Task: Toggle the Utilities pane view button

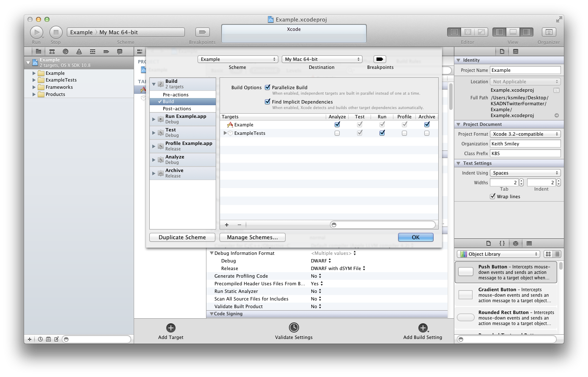Action: click(527, 32)
